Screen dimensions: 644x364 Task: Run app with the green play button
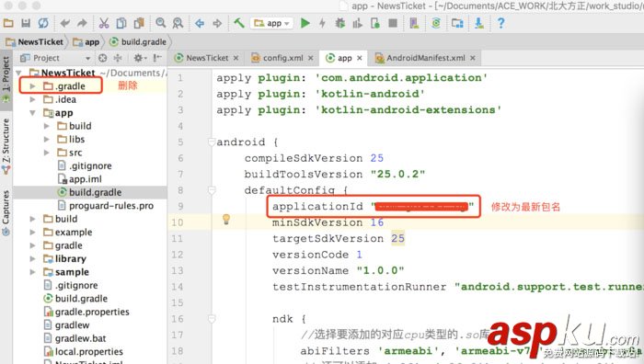click(x=305, y=23)
